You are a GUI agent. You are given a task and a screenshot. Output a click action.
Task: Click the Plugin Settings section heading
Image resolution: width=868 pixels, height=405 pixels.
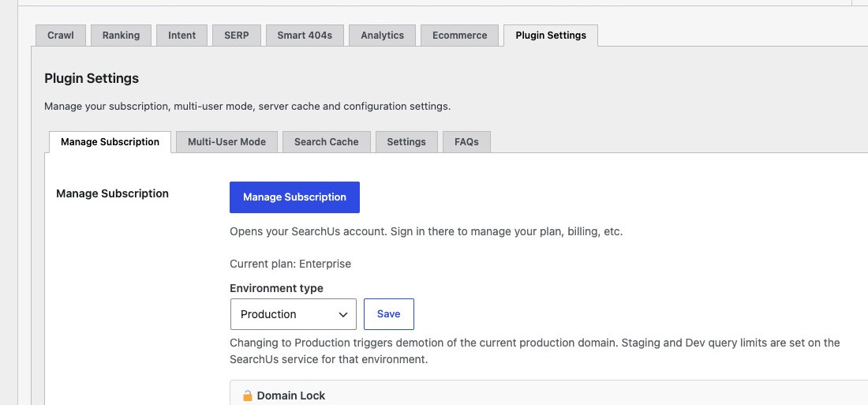pos(92,79)
